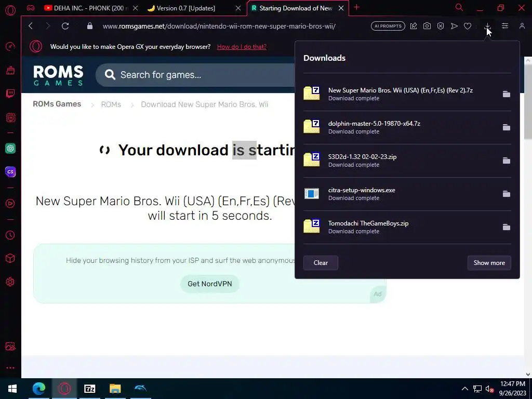Open ROMs Games breadcrumb link

pyautogui.click(x=57, y=104)
